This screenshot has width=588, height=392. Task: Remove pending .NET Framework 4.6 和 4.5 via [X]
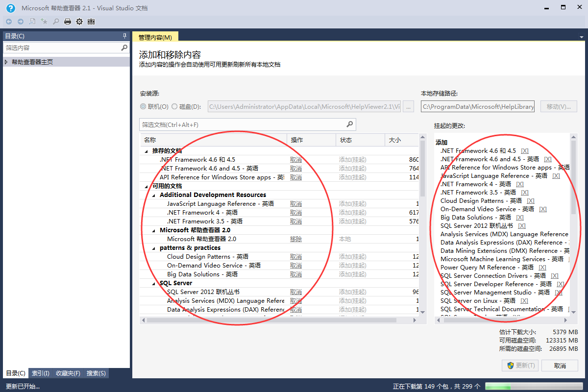(x=525, y=151)
